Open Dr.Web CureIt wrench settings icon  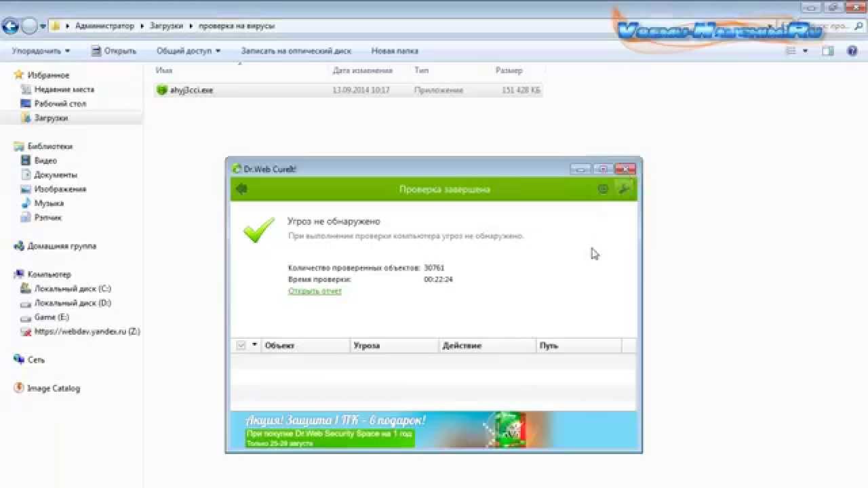coord(625,189)
